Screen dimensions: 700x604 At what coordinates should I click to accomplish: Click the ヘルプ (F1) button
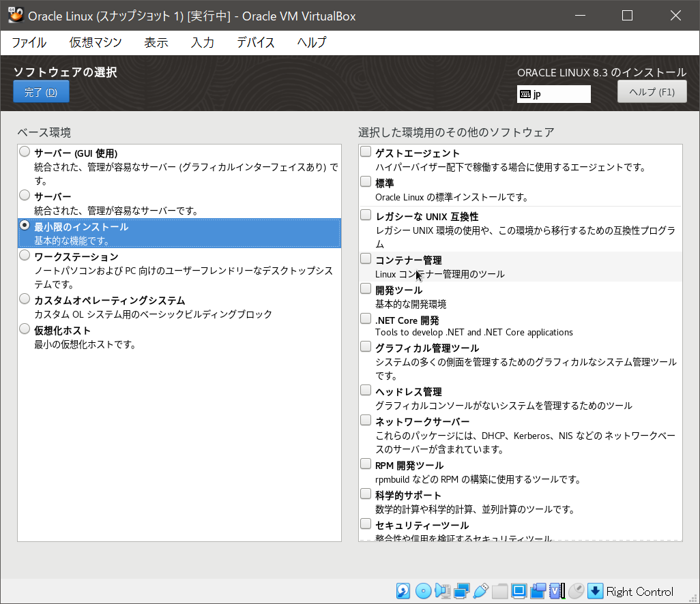(x=652, y=91)
